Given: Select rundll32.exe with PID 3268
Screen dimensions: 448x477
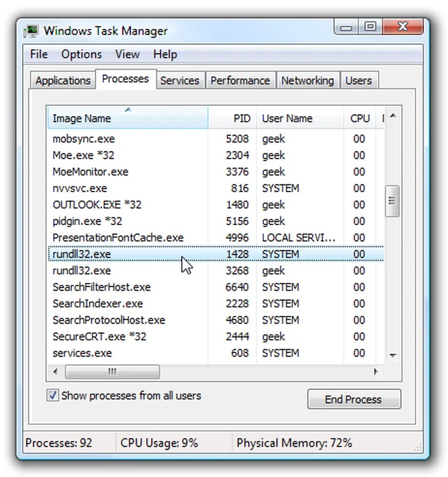Looking at the screenshot, I should (216, 270).
